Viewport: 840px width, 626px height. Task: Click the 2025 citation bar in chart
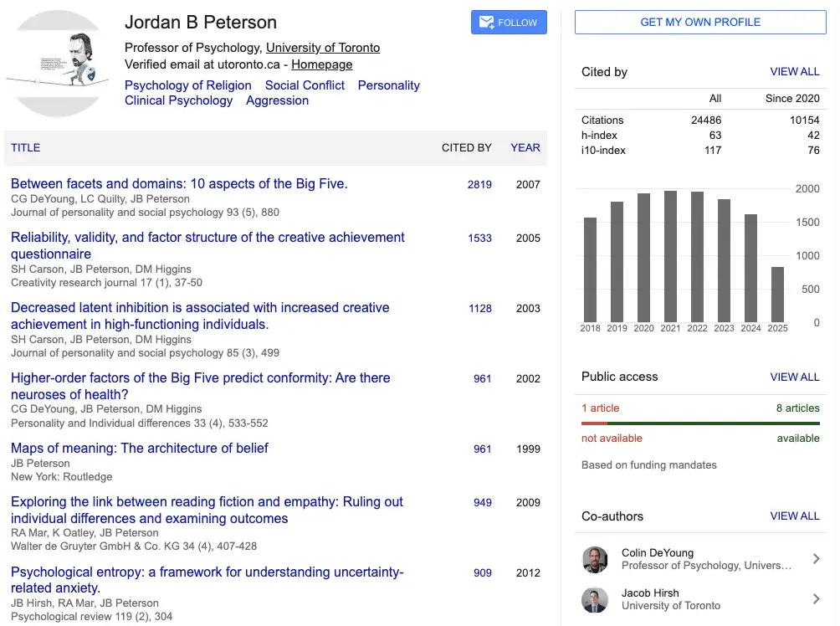click(777, 295)
